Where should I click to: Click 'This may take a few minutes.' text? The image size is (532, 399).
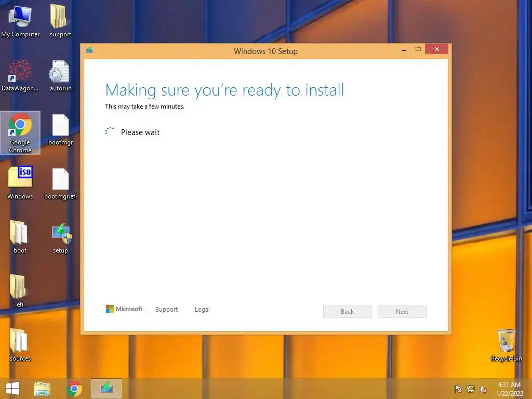[x=145, y=107]
